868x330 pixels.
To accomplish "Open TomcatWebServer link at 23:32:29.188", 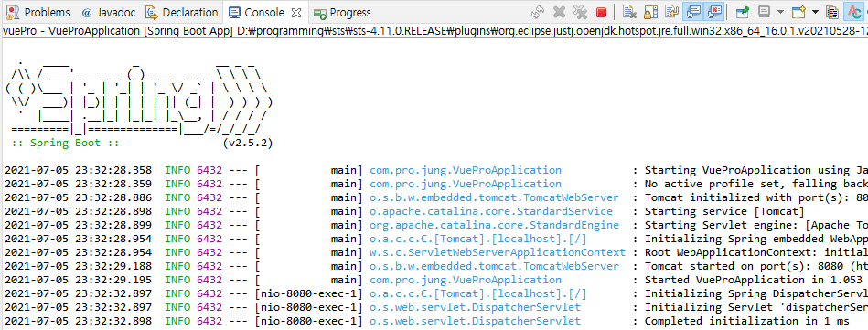I will coord(494,266).
